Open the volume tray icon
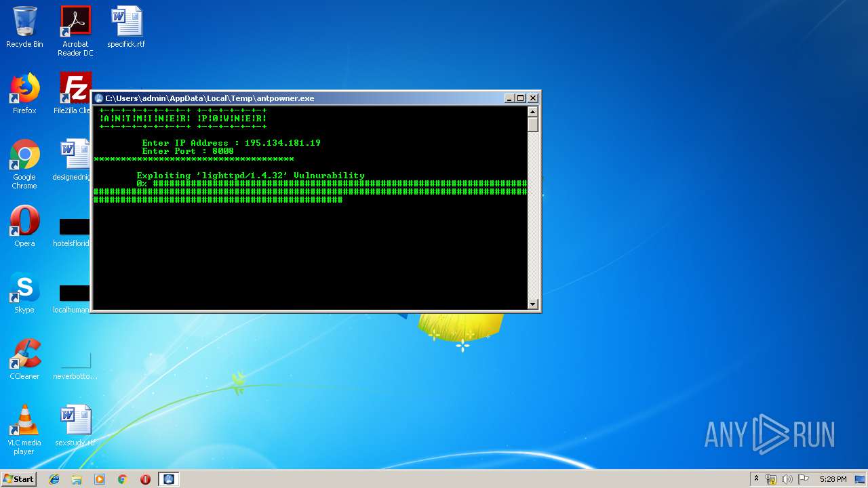This screenshot has height=488, width=868. [787, 479]
